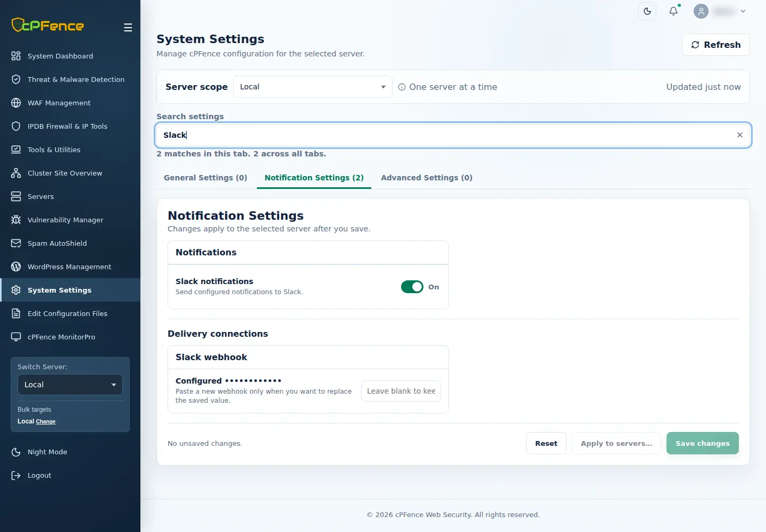Go to WAF Management page

70,103
